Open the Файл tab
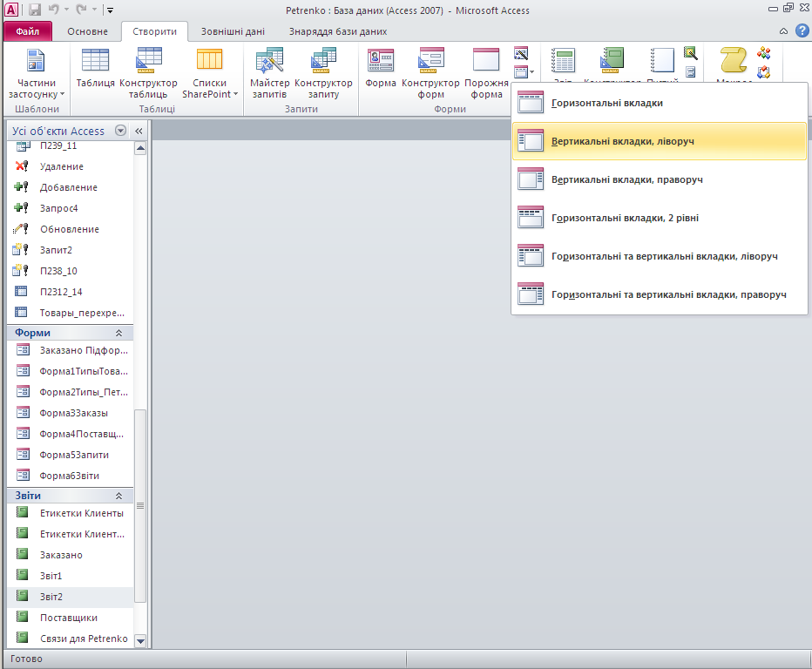 coord(28,31)
